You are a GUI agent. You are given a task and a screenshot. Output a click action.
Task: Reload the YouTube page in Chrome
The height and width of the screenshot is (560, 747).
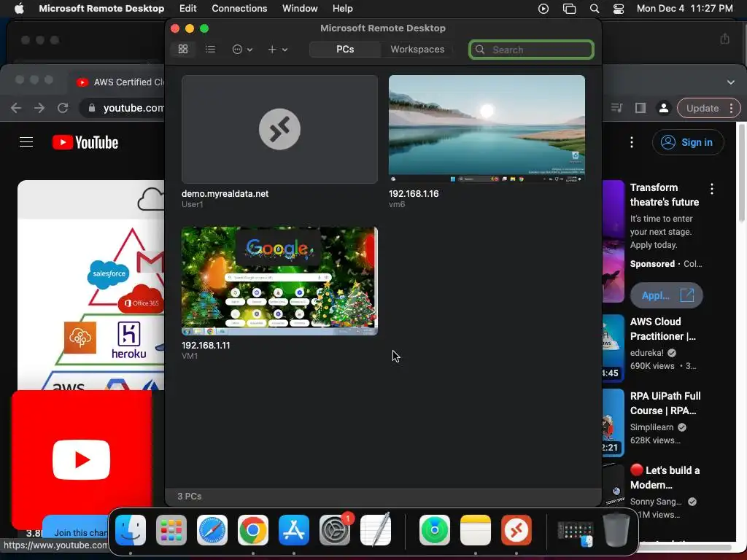pyautogui.click(x=63, y=108)
